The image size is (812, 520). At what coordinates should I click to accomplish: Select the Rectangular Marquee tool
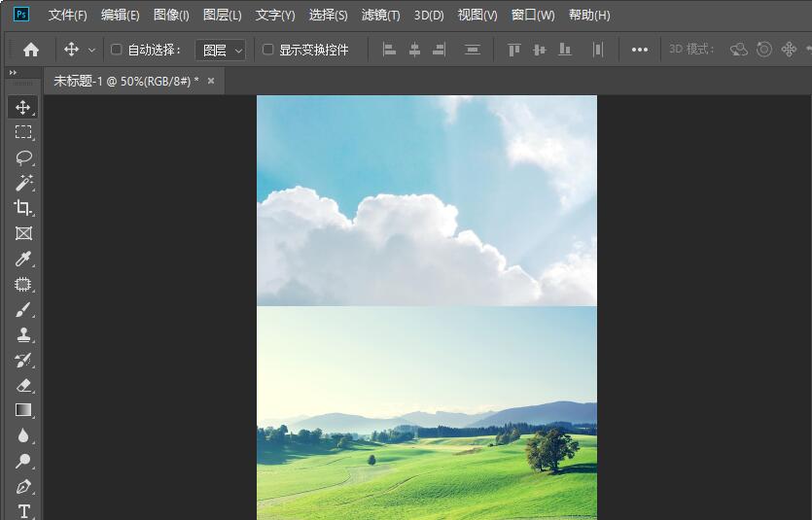pyautogui.click(x=22, y=132)
